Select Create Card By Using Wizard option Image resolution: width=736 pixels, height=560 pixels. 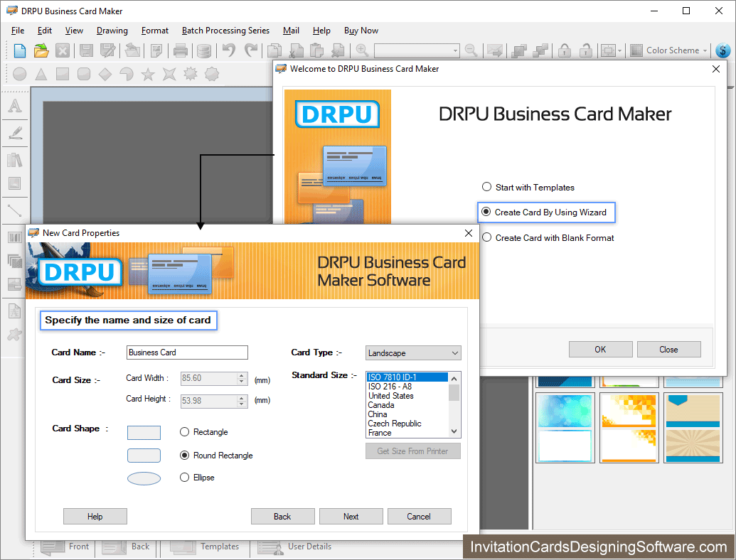tap(544, 212)
